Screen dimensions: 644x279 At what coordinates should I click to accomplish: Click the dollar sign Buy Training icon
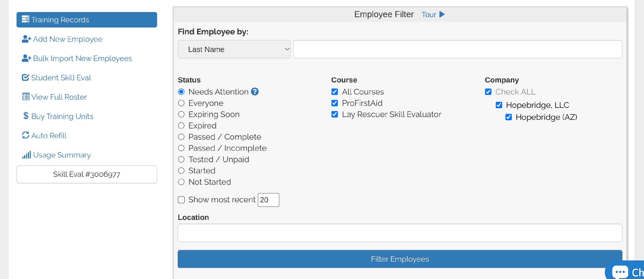tap(26, 116)
